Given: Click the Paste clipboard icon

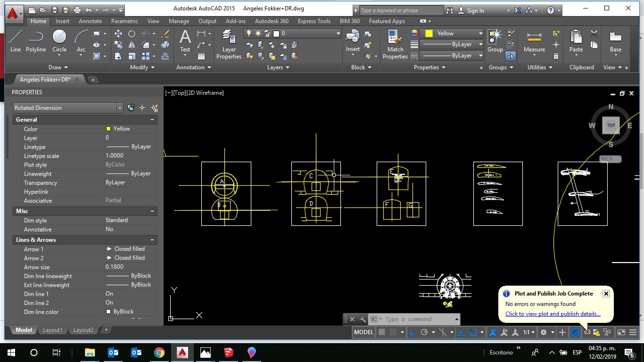Looking at the screenshot, I should point(576,41).
